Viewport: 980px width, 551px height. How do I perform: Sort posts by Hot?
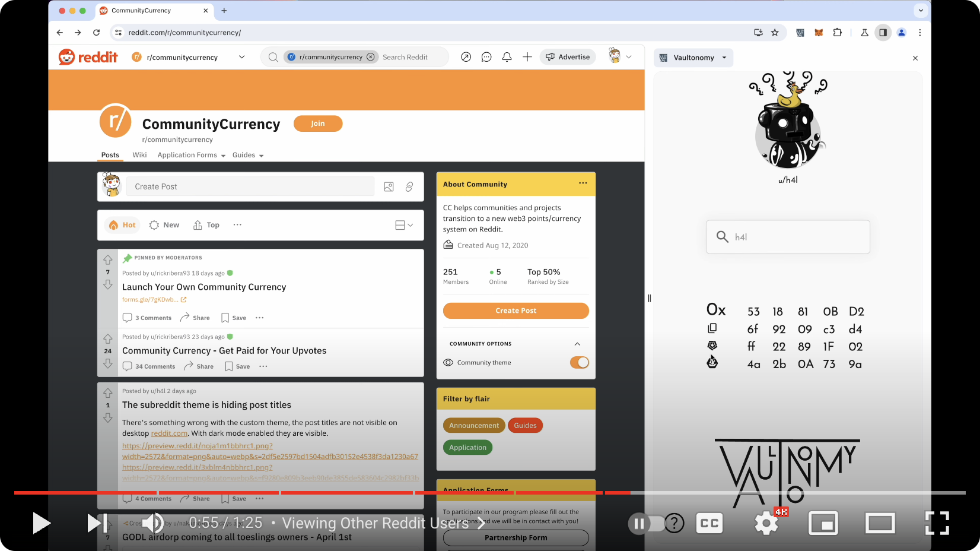click(122, 225)
